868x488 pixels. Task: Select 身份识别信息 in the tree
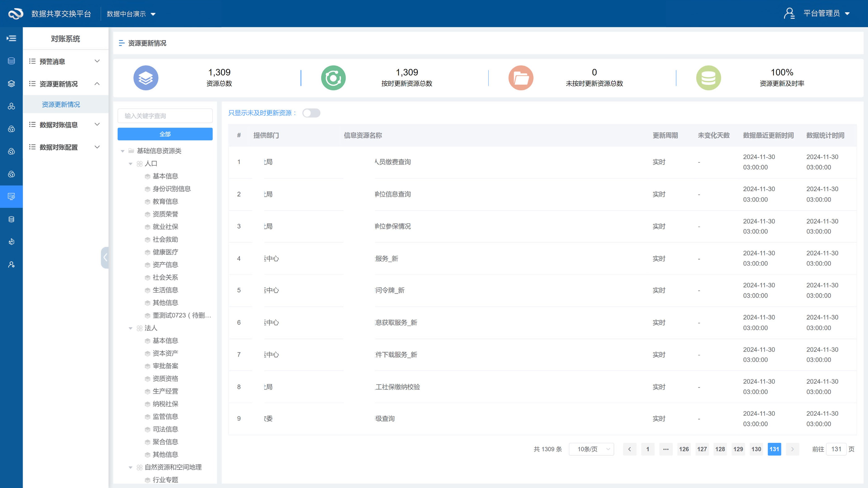[x=172, y=189]
